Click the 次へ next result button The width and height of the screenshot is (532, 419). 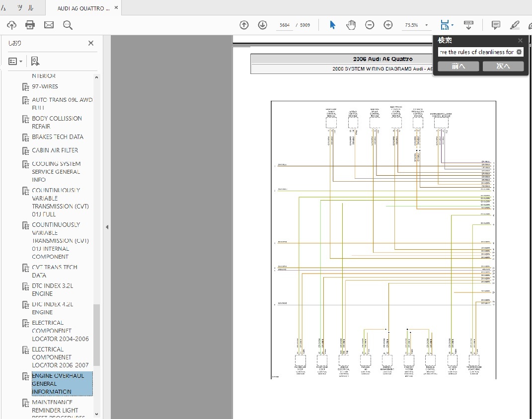503,66
